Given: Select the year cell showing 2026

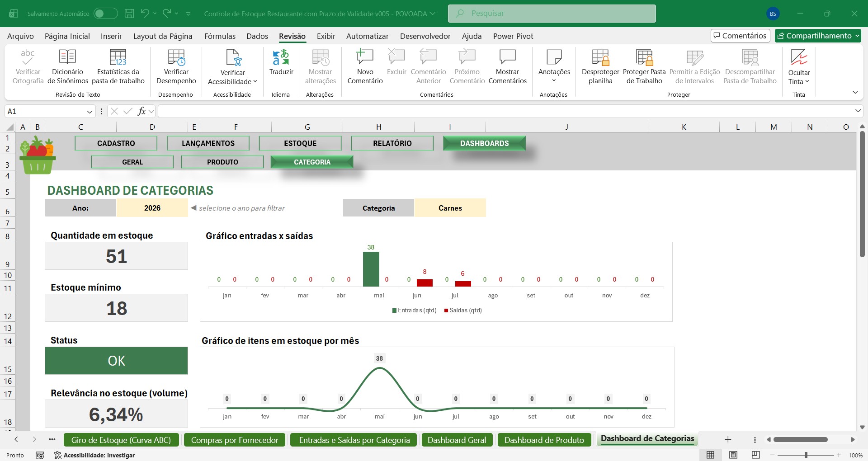Looking at the screenshot, I should [152, 208].
